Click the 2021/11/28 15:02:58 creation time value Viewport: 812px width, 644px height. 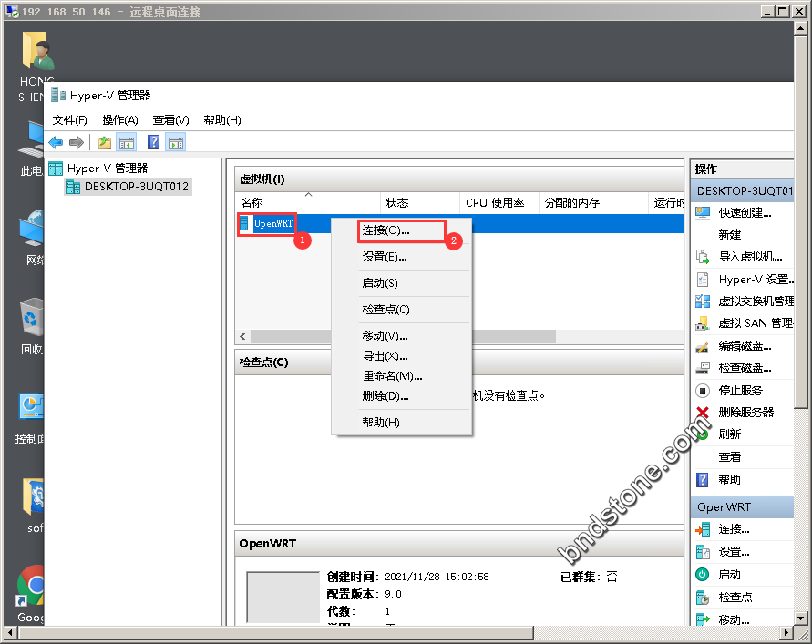(437, 577)
